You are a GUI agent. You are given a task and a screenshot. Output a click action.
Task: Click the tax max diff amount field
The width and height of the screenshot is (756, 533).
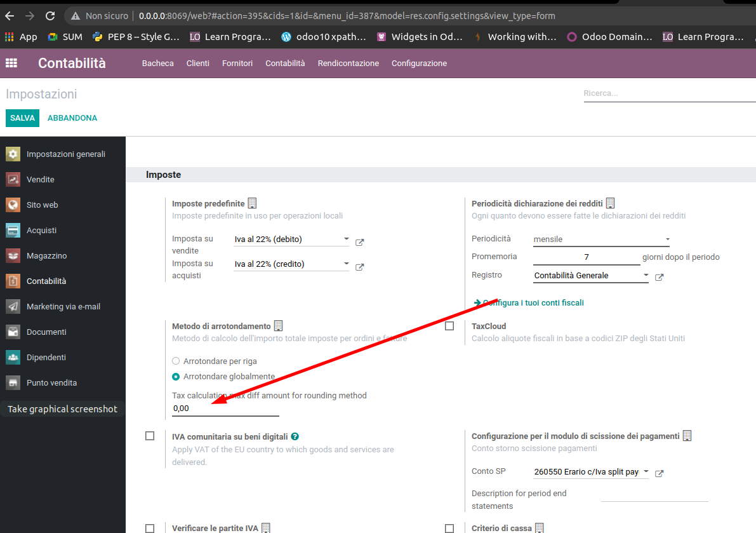(x=225, y=408)
